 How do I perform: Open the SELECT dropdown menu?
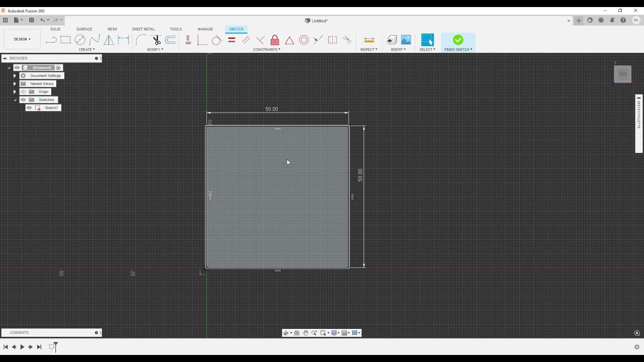[428, 49]
